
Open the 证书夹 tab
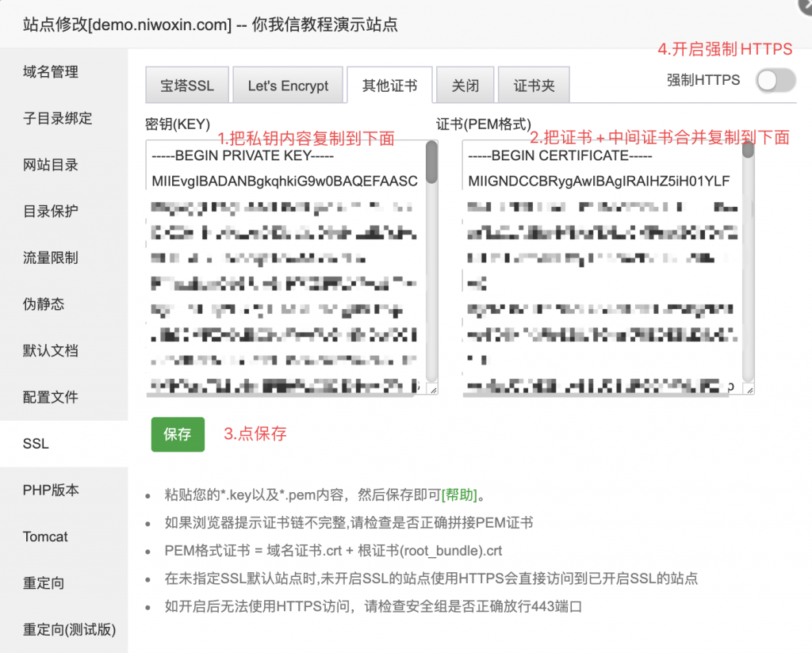click(534, 86)
